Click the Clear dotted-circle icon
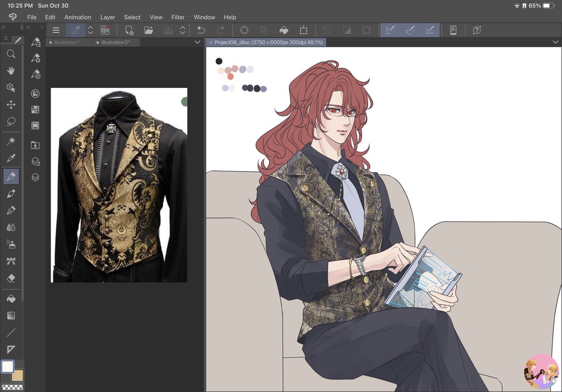This screenshot has width=562, height=392. [244, 30]
